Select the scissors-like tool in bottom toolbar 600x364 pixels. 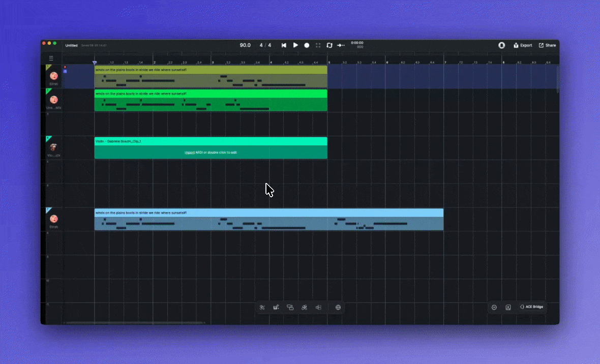[262, 307]
